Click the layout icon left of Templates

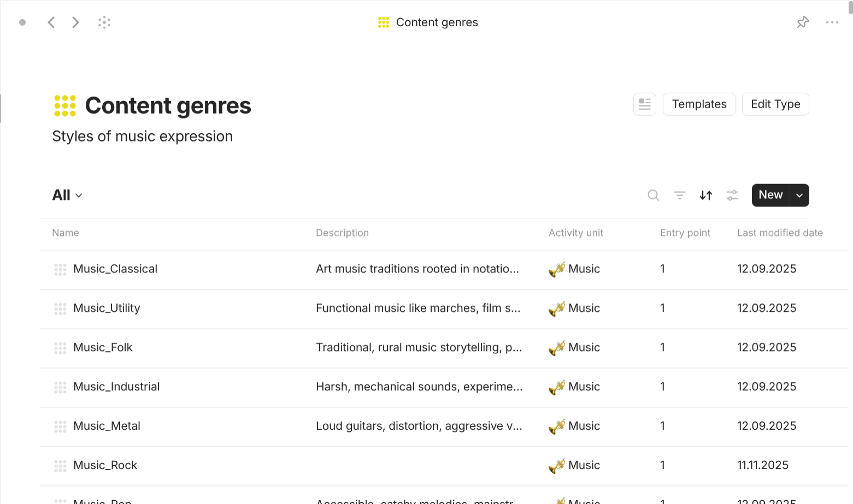click(x=644, y=104)
